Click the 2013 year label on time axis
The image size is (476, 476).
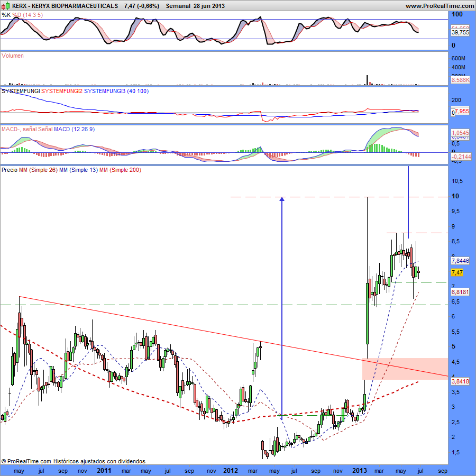point(360,471)
